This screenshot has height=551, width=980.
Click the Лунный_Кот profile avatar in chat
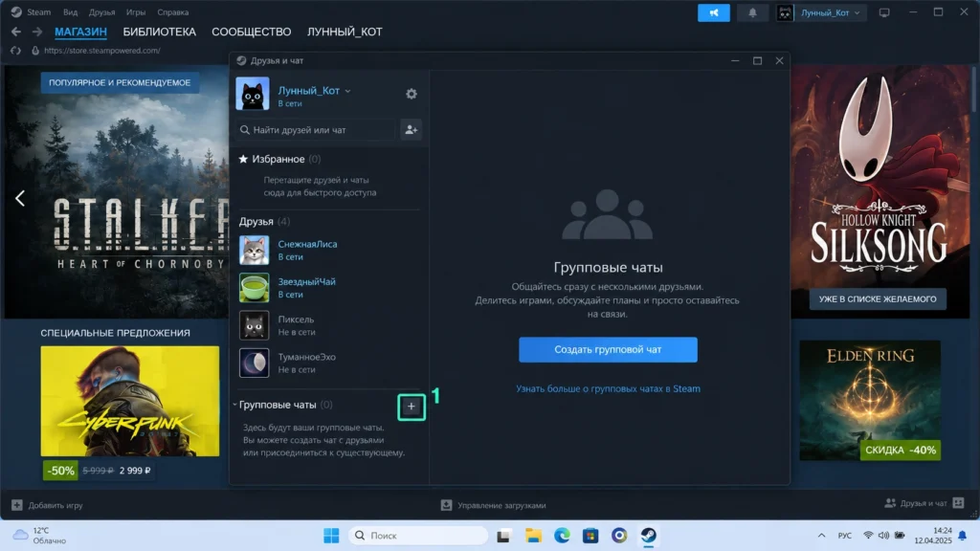click(253, 94)
